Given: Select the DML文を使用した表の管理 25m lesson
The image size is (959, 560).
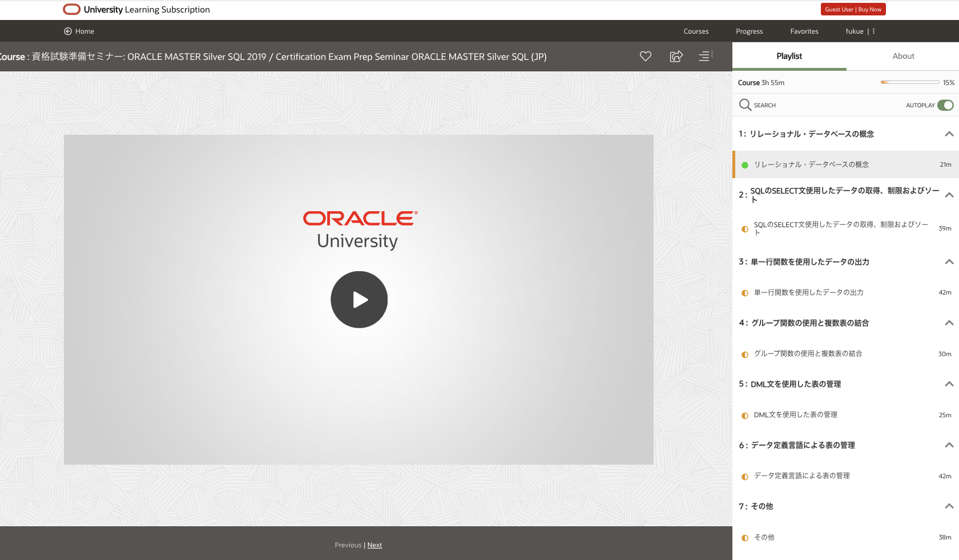Looking at the screenshot, I should 795,415.
